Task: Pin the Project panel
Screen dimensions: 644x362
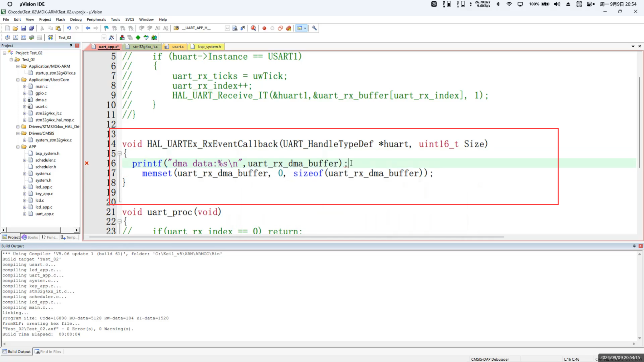Action: [x=71, y=46]
